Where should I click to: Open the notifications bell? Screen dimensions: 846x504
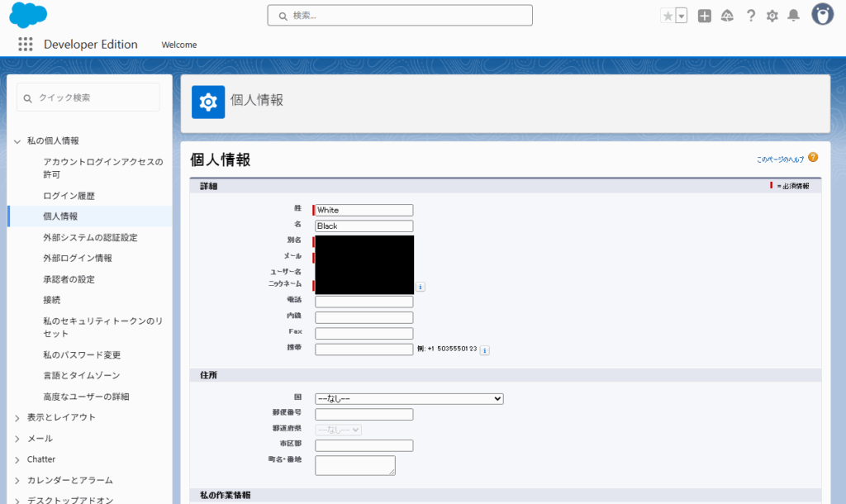[x=794, y=16]
